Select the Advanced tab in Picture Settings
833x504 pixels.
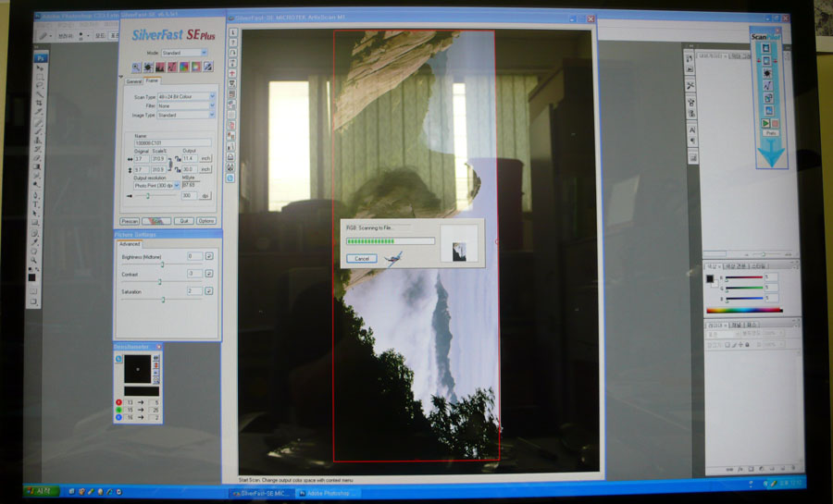click(x=129, y=244)
